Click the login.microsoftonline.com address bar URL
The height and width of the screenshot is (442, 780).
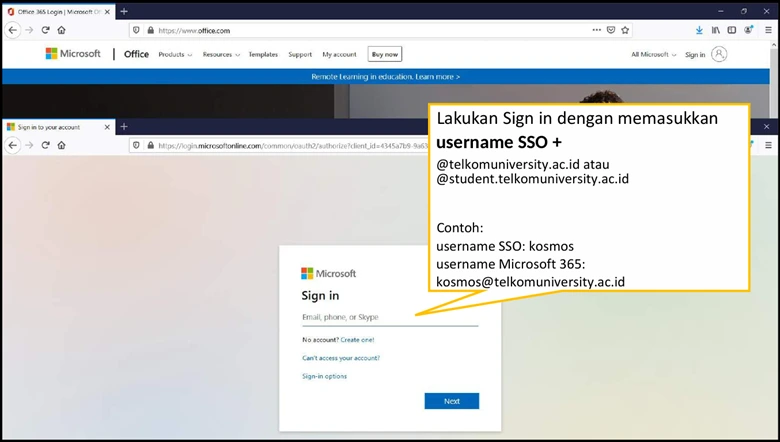click(292, 146)
